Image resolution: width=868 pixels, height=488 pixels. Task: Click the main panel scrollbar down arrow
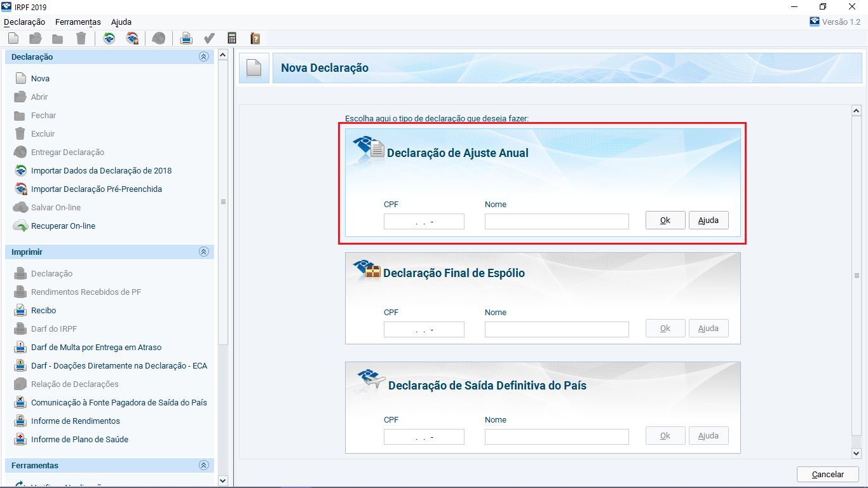tap(855, 453)
